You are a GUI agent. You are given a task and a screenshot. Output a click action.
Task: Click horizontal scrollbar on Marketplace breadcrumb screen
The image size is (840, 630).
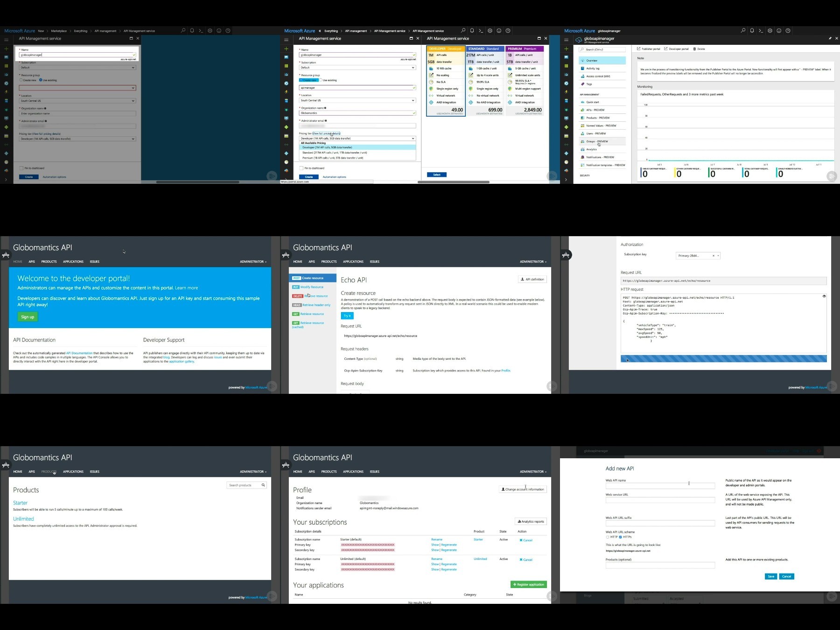click(197, 182)
